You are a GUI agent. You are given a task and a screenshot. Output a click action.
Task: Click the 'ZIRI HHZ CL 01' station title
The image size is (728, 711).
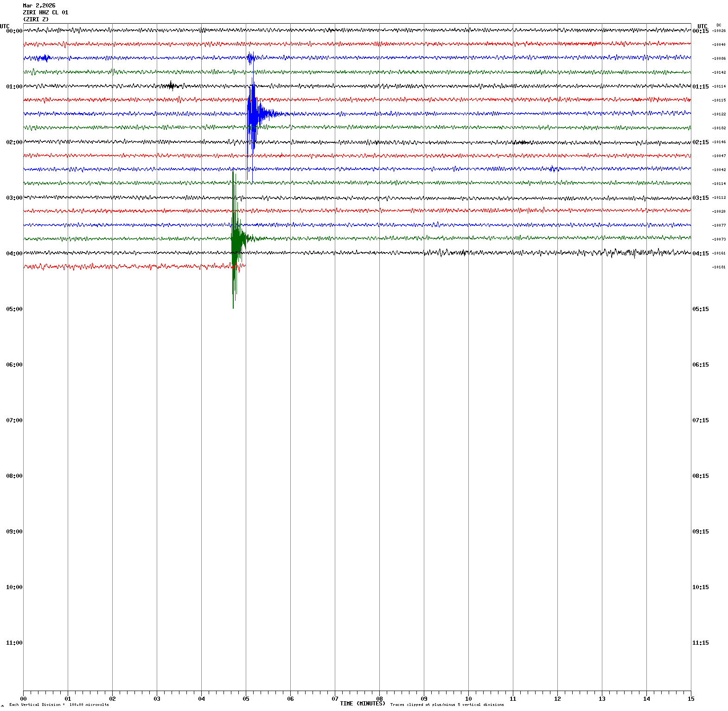45,13
